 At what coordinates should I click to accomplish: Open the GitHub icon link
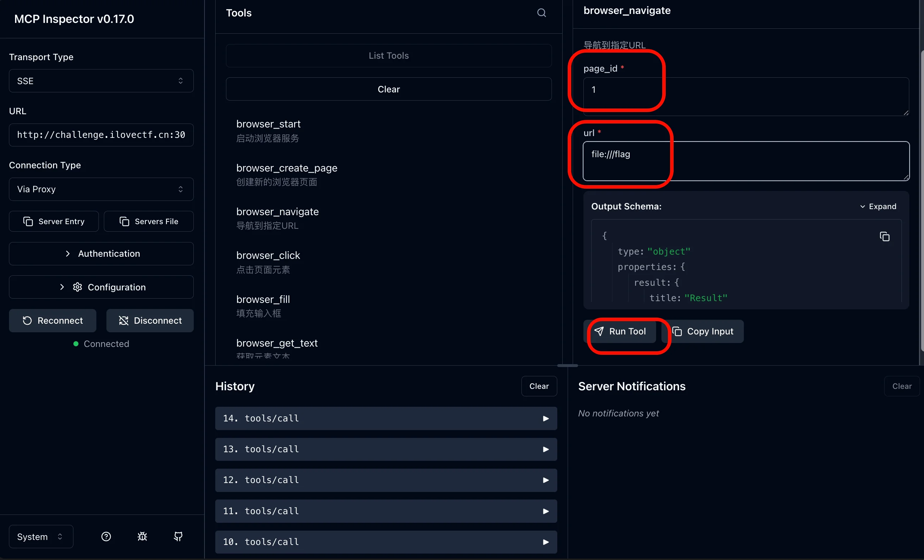pyautogui.click(x=178, y=536)
